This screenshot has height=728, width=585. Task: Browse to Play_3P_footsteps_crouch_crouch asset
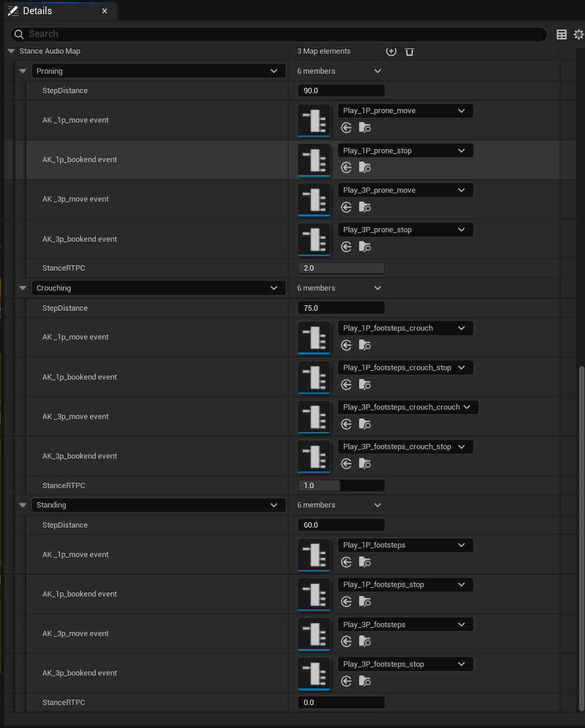tap(365, 424)
